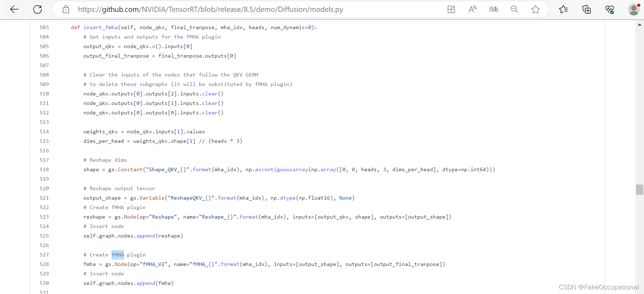Image resolution: width=644 pixels, height=294 pixels.
Task: Go back to the previous page
Action: click(x=14, y=9)
